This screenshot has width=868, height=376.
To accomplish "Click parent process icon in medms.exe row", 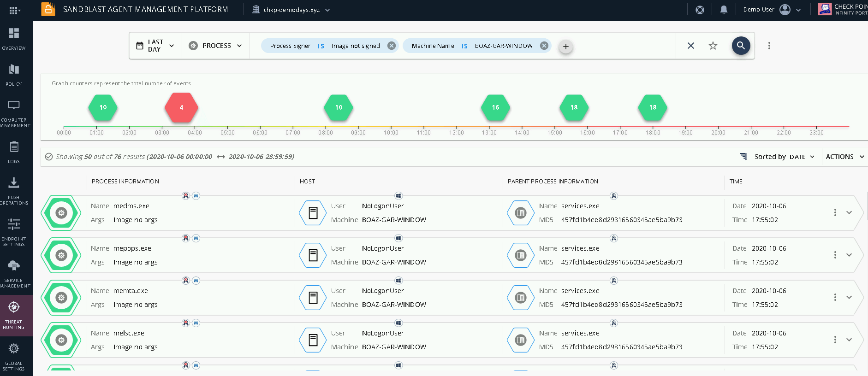I will [x=521, y=213].
